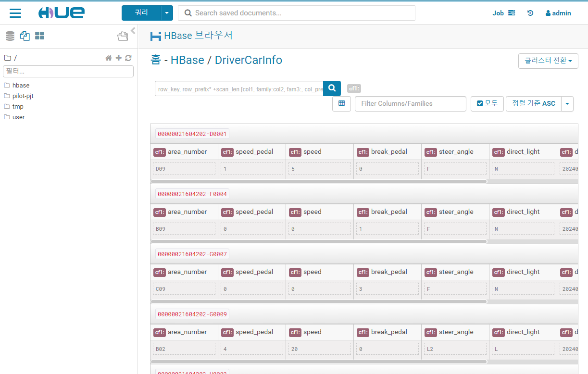Go to Hue logo home
Image resolution: width=588 pixels, height=374 pixels.
point(62,13)
